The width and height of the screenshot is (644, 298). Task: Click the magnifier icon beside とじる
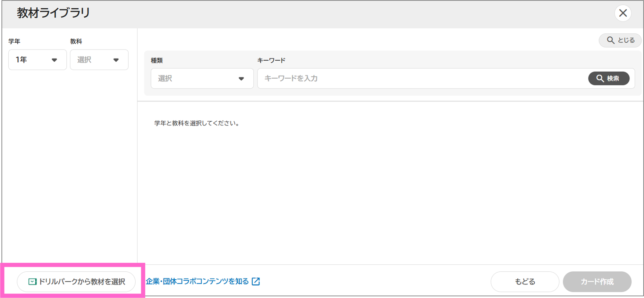click(610, 40)
